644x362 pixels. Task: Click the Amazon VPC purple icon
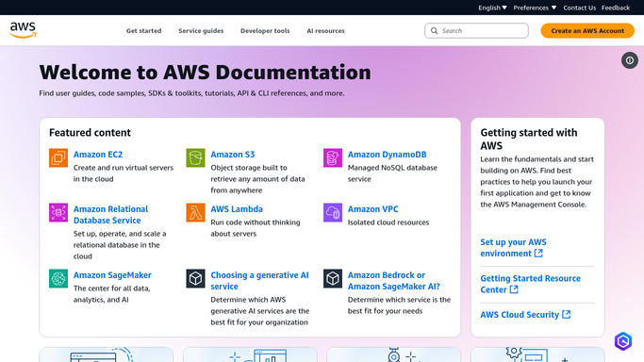[333, 213]
